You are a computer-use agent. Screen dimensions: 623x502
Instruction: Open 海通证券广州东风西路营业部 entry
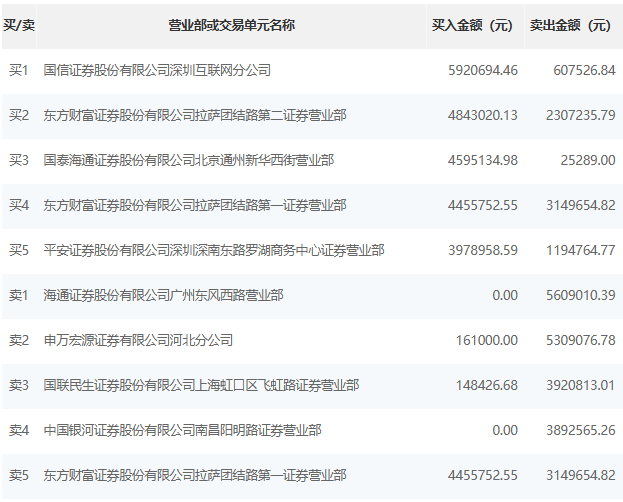(163, 295)
